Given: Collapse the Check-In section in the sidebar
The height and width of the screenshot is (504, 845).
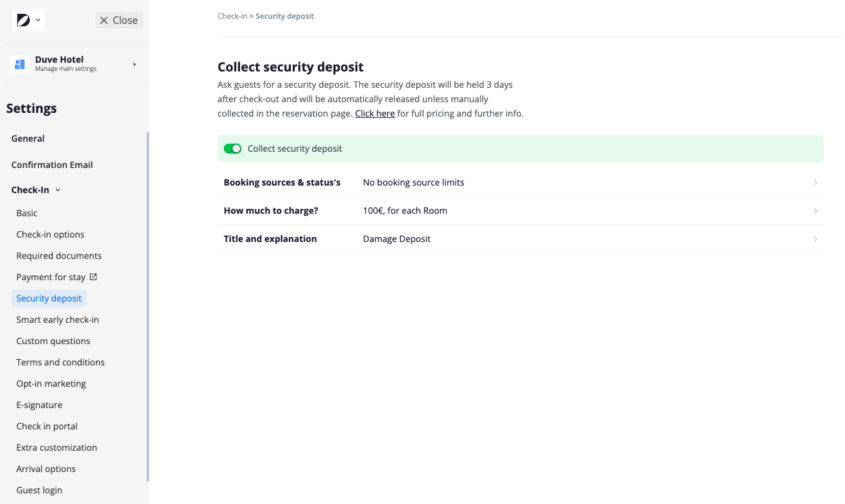Looking at the screenshot, I should click(57, 189).
